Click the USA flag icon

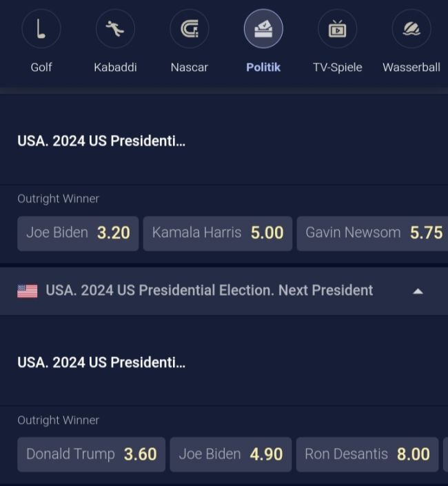click(28, 291)
